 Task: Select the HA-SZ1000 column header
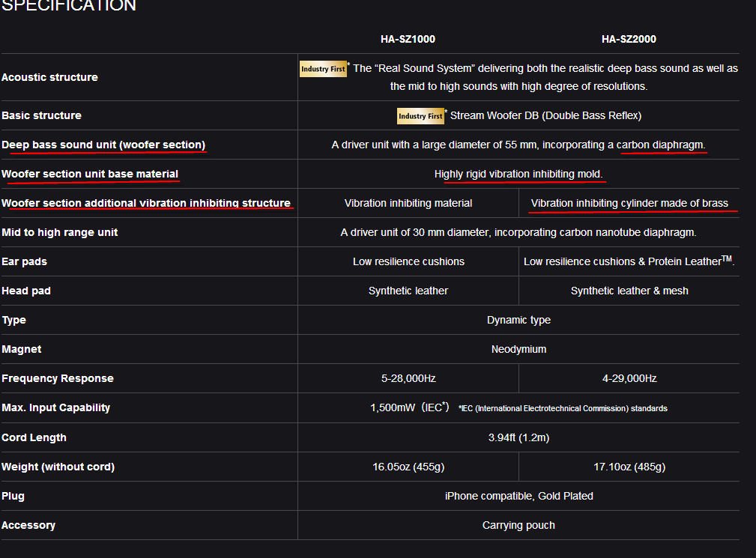coord(408,39)
